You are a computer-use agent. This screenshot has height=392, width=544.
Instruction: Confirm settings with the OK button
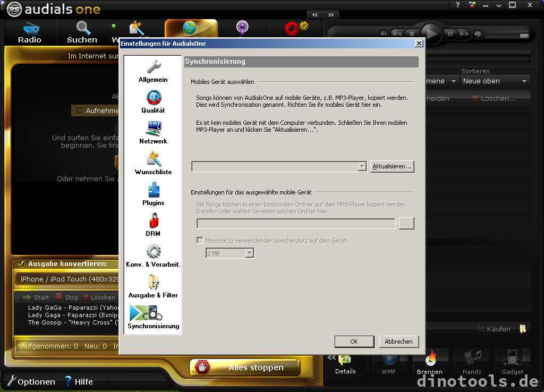(354, 342)
